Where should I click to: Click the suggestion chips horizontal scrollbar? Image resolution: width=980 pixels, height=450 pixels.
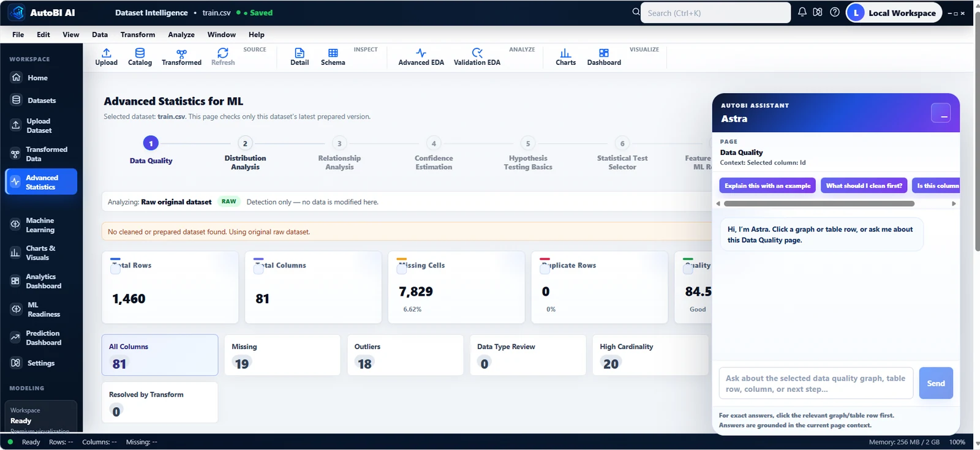pos(819,204)
